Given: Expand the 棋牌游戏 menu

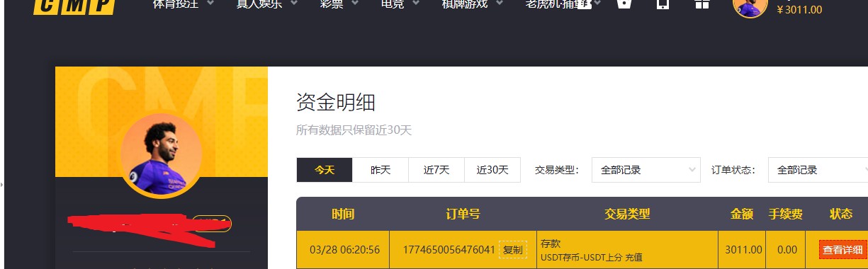Looking at the screenshot, I should tap(473, 4).
